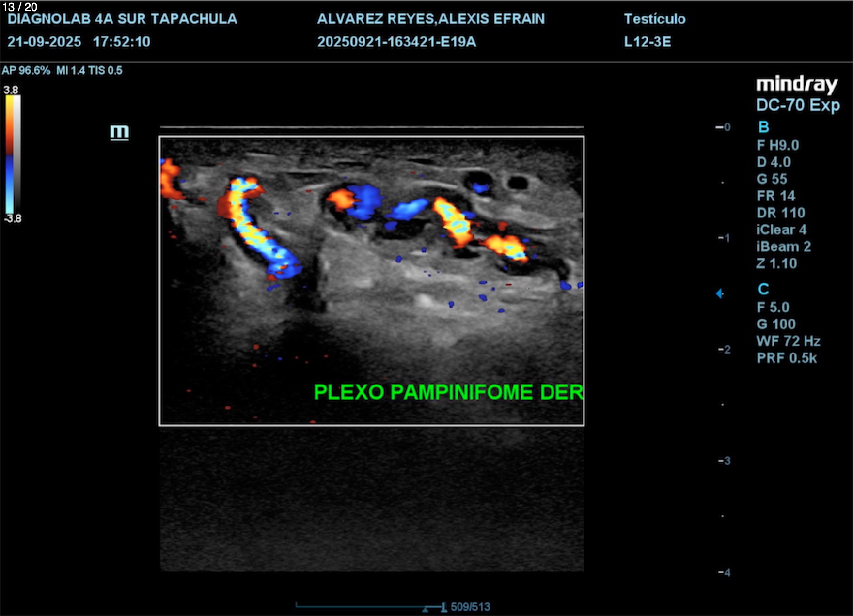
Task: Click the C color mode label
Action: pyautogui.click(x=763, y=290)
